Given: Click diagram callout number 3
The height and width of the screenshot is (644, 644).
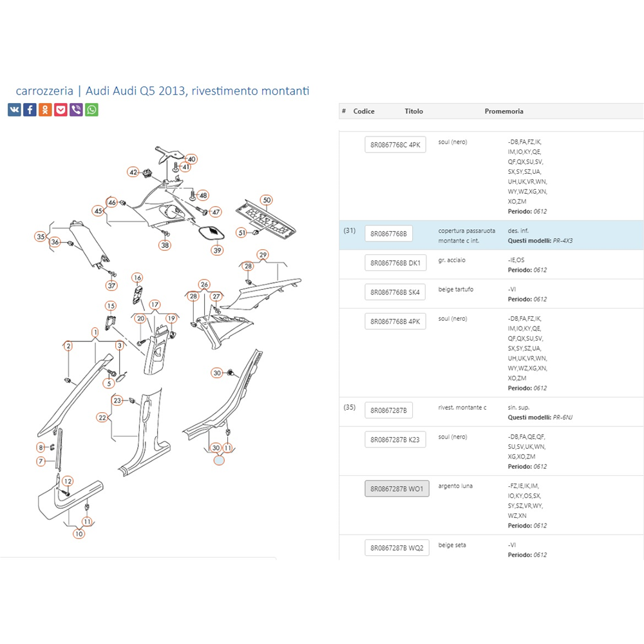Looking at the screenshot, I should pyautogui.click(x=120, y=345).
